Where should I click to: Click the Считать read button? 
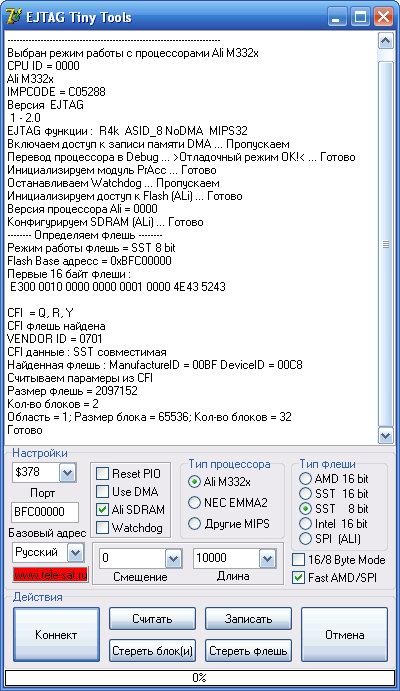tap(152, 619)
